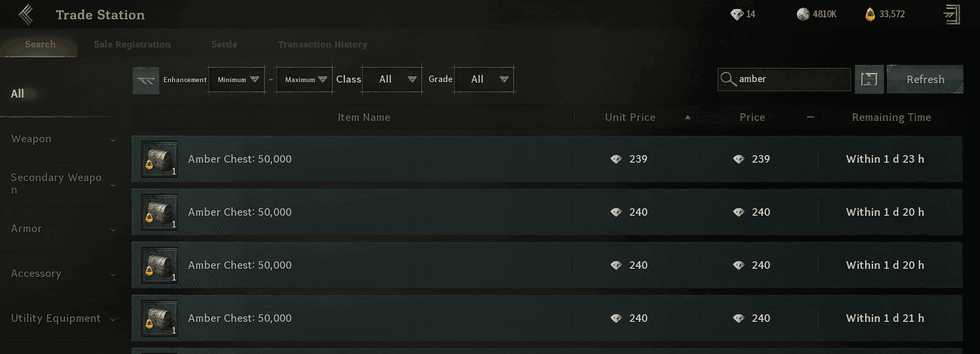
Task: Click the magnifying glass in the search bar
Action: [x=728, y=79]
